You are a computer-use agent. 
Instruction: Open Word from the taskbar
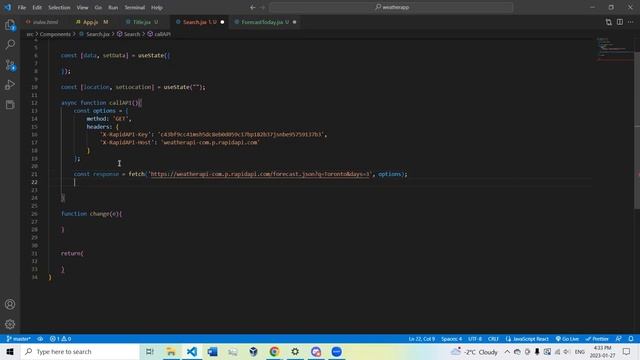pos(212,351)
